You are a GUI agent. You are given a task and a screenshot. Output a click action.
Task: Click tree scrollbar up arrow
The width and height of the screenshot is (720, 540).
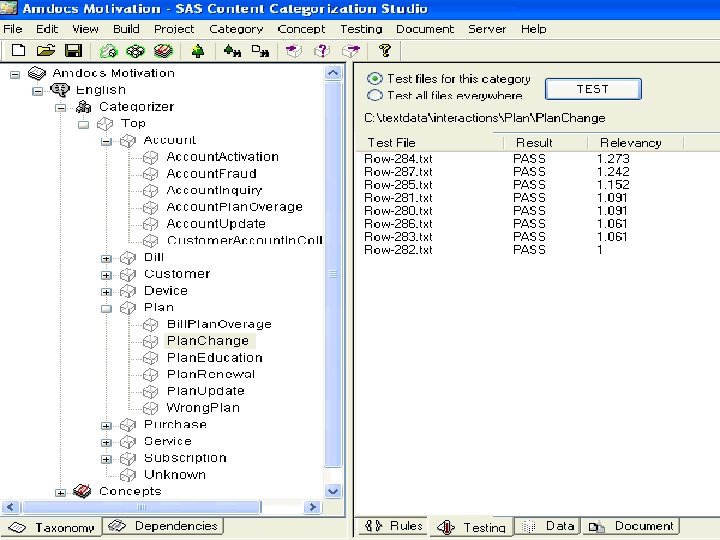pyautogui.click(x=333, y=73)
